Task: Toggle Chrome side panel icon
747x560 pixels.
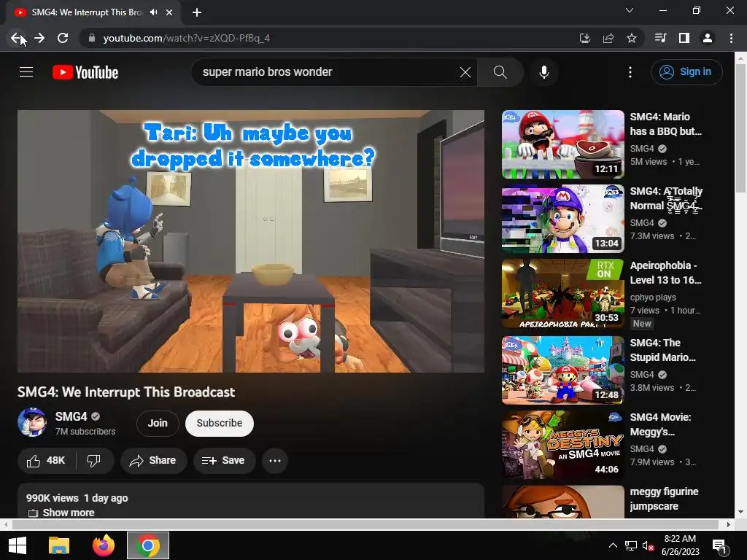Action: click(x=684, y=38)
